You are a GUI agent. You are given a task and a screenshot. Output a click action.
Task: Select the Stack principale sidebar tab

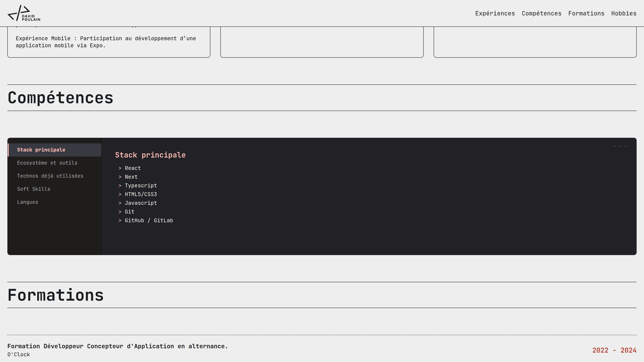click(x=41, y=150)
